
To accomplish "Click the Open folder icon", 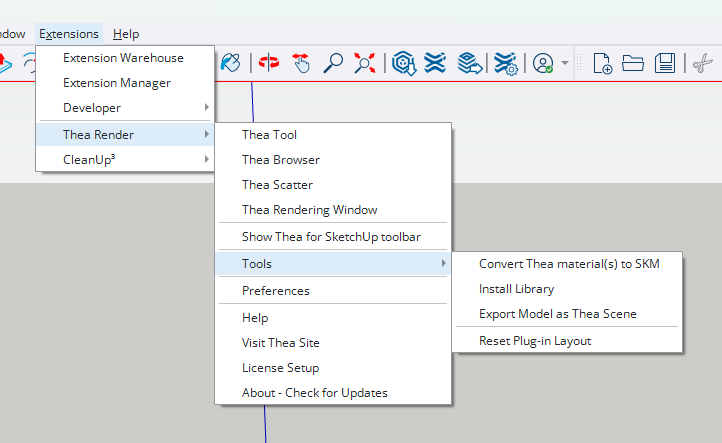I will coord(633,63).
